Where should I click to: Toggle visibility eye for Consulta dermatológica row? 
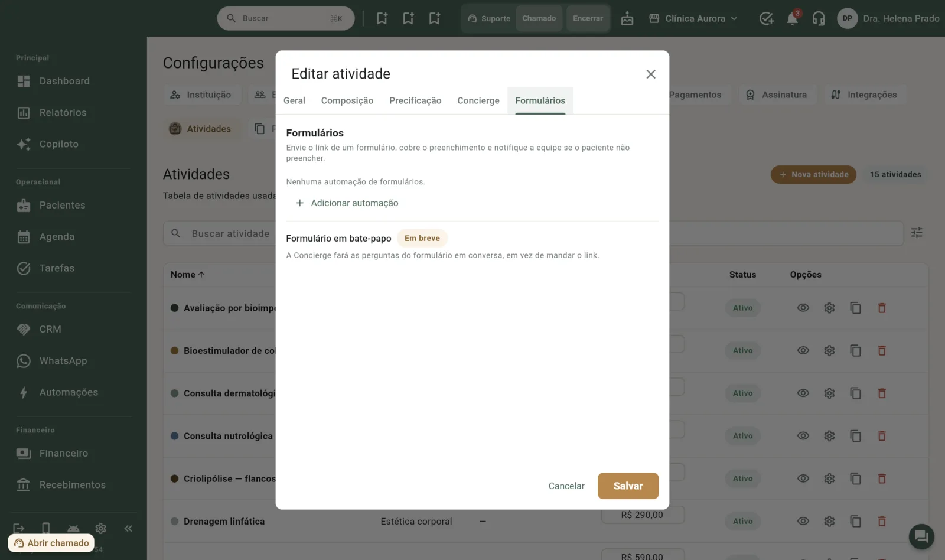[x=803, y=393]
